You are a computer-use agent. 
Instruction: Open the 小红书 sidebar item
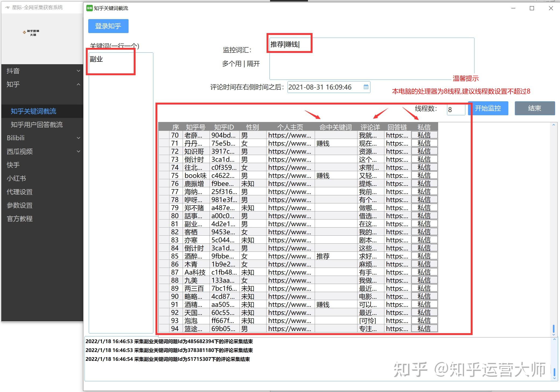click(x=42, y=178)
